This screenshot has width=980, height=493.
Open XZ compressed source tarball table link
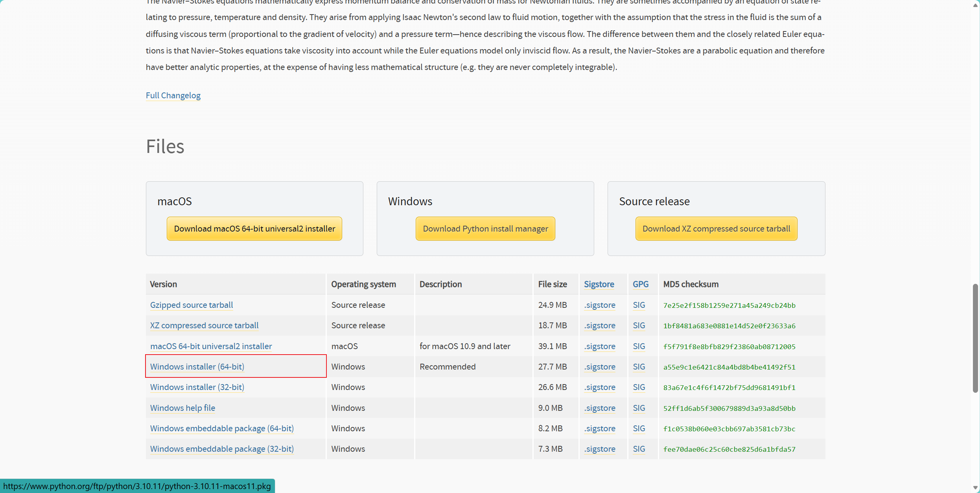click(204, 326)
